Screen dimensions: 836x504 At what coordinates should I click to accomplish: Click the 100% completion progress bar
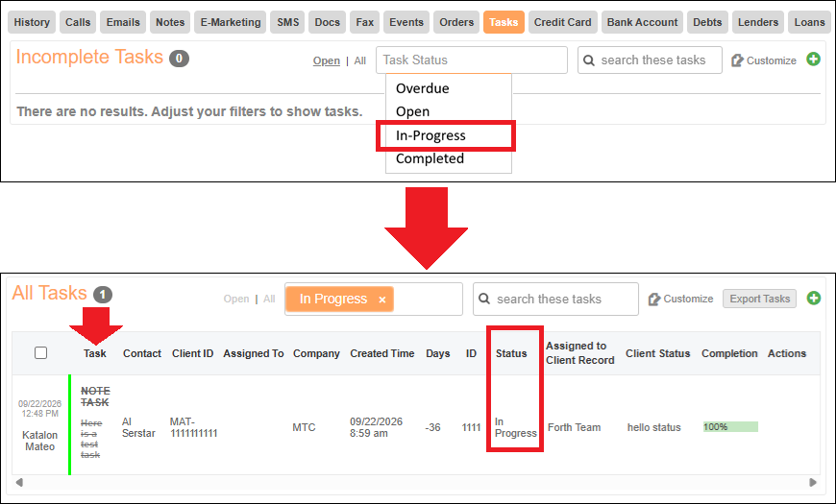(x=730, y=427)
